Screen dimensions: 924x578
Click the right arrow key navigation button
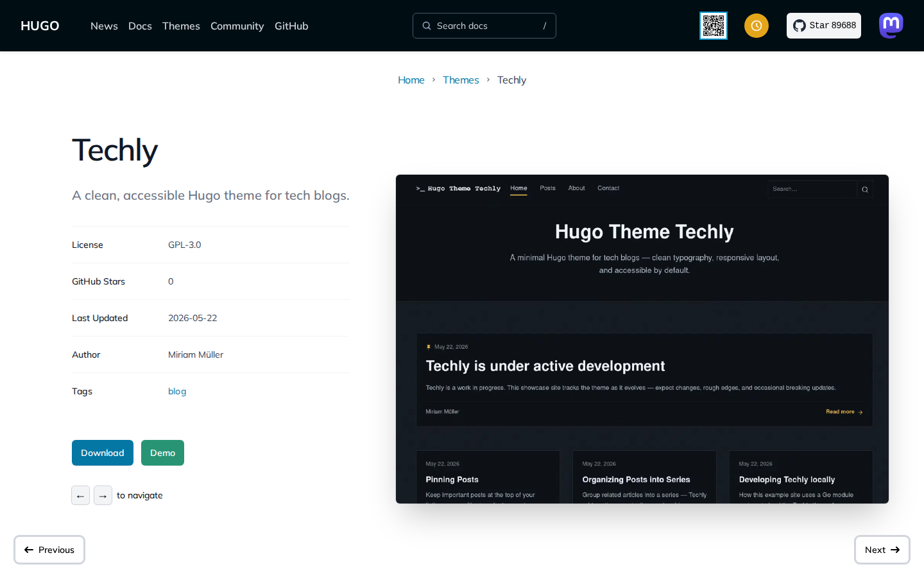point(103,495)
